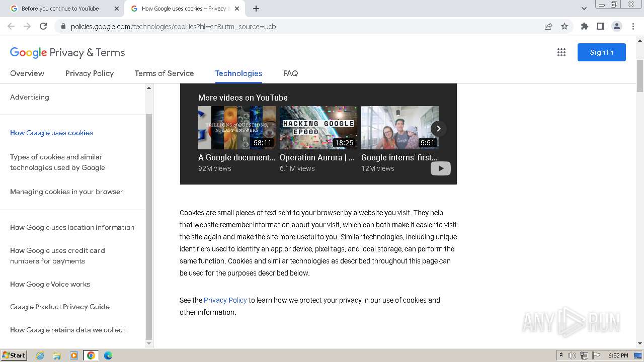The width and height of the screenshot is (644, 362).
Task: Select the Technologies tab
Action: point(238,73)
